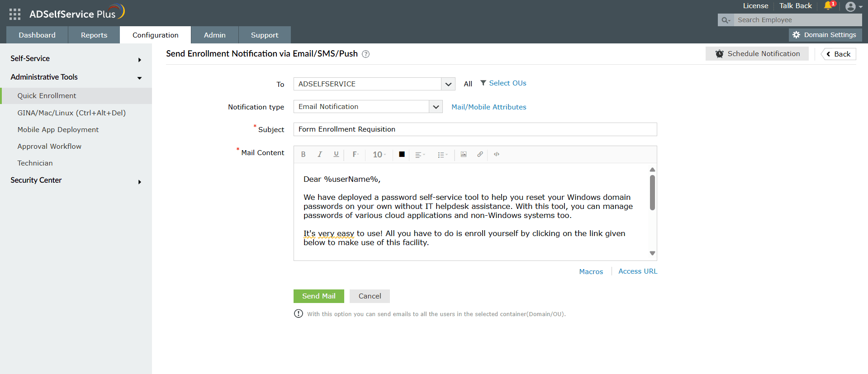The height and width of the screenshot is (374, 868).
Task: Open the user account avatar menu
Action: [x=854, y=7]
